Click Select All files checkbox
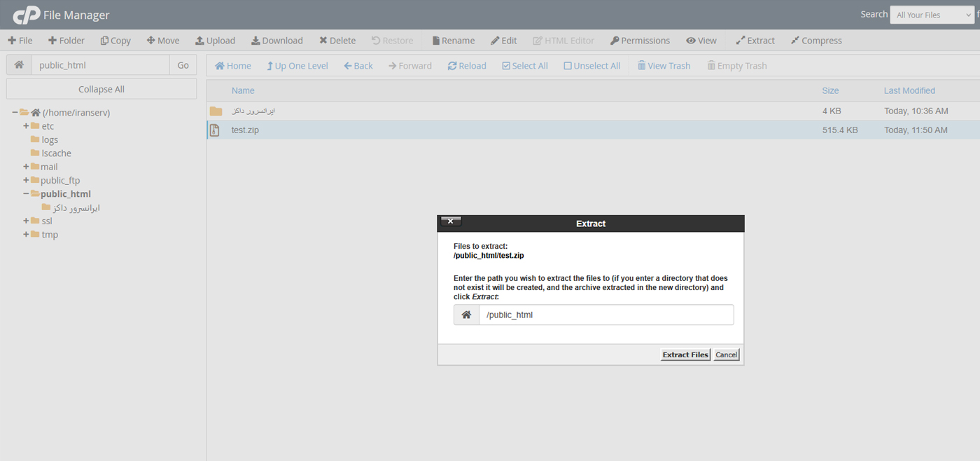Screen dimensions: 980x461 coord(506,66)
